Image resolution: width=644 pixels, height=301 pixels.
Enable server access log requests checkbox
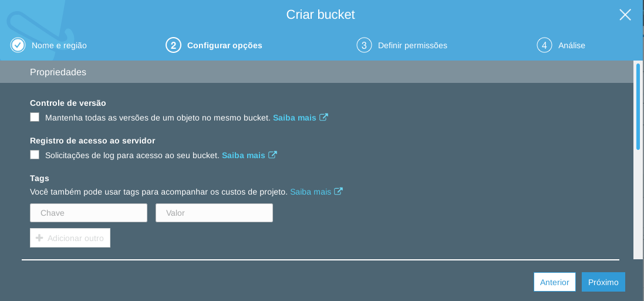tap(35, 155)
